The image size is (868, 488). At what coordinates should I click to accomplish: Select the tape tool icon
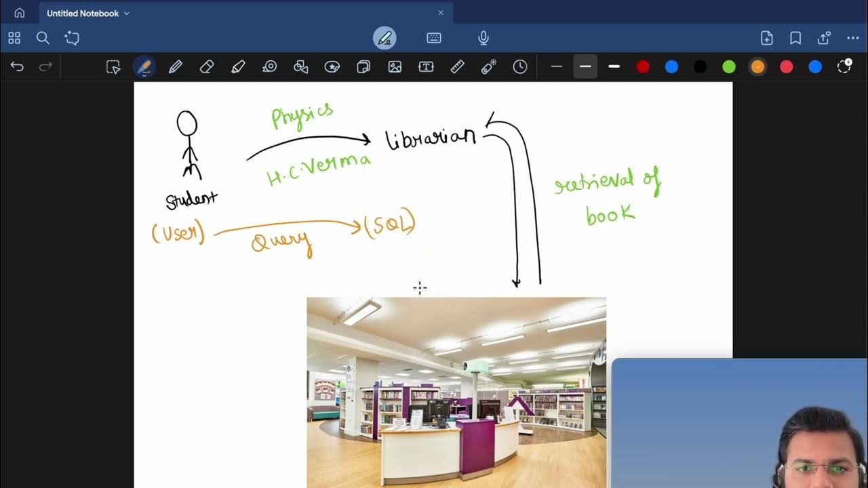[270, 66]
